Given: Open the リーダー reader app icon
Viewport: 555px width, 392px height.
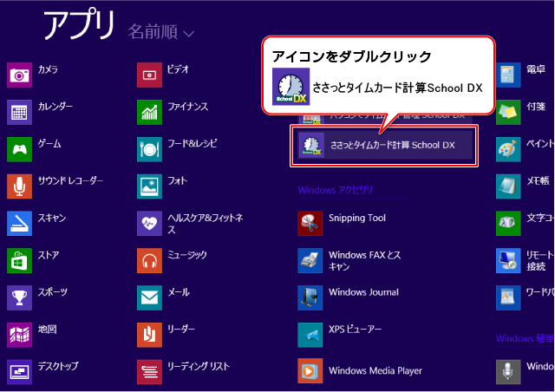Looking at the screenshot, I should 149,335.
